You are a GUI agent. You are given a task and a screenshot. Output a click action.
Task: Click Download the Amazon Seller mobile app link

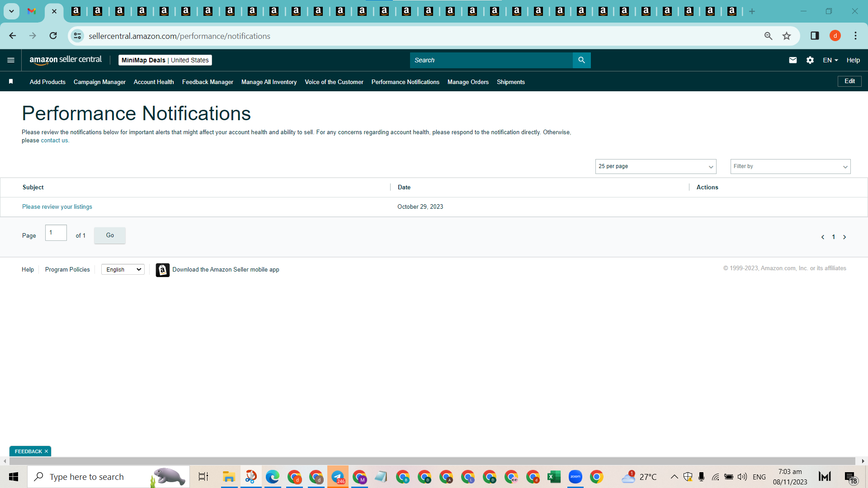click(226, 269)
